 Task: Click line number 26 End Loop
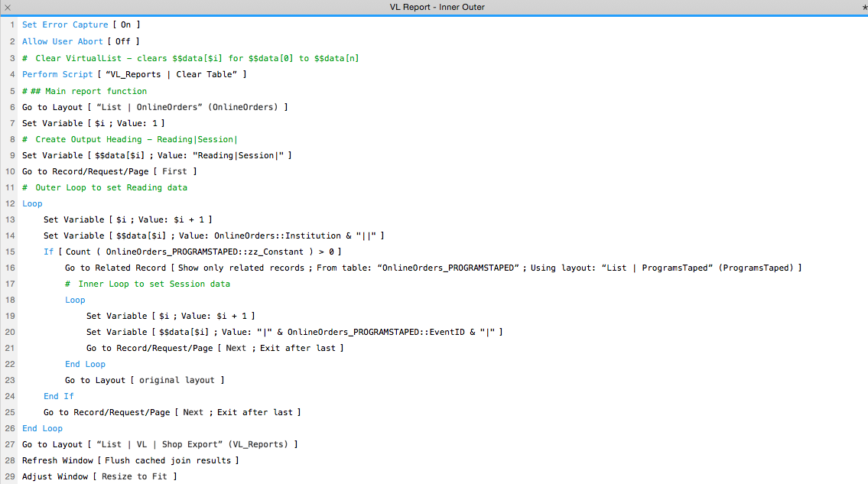pos(10,428)
